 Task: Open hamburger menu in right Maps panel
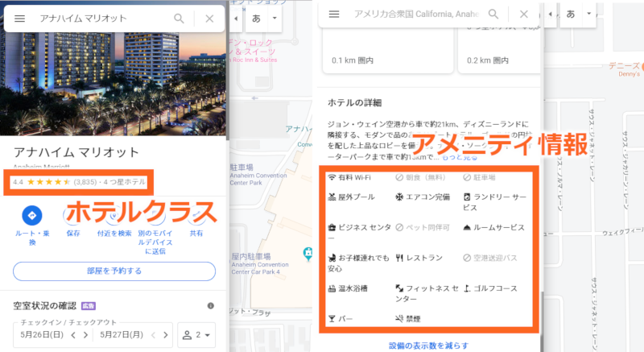[334, 14]
